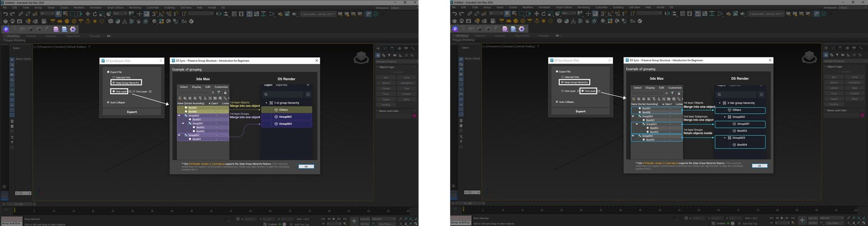Image resolution: width=868 pixels, height=226 pixels.
Task: Collapse Object Type rollout in left command panel
Action: [x=387, y=67]
